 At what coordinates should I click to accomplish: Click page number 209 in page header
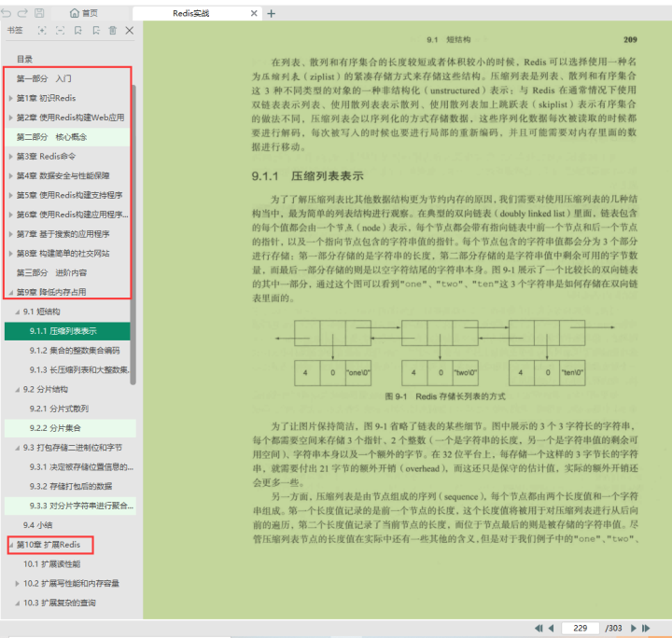tap(630, 40)
